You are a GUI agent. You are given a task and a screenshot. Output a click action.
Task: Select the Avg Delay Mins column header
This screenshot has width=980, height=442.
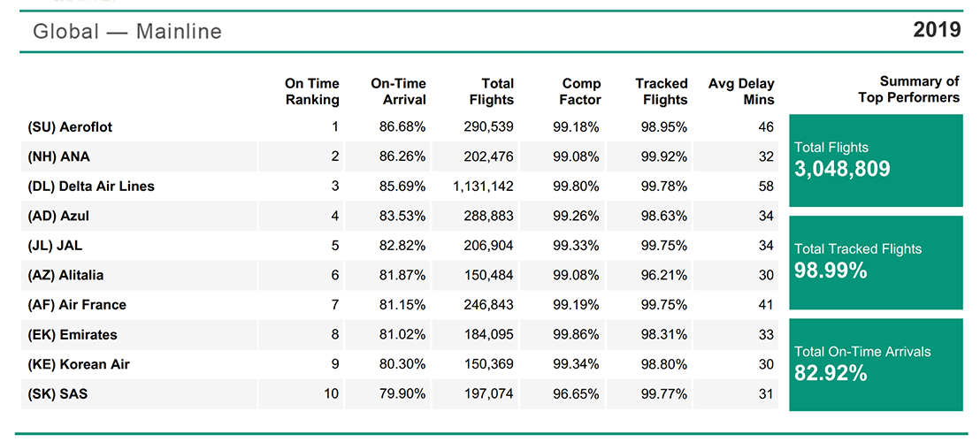[741, 92]
